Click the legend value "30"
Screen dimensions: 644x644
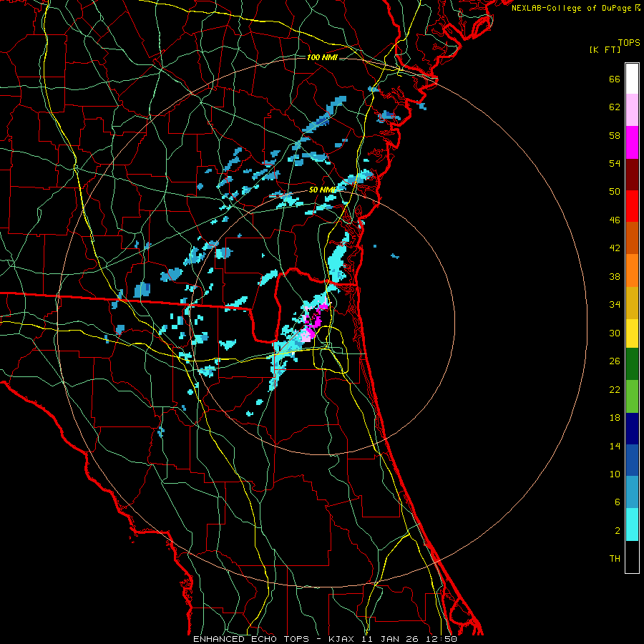pos(615,333)
